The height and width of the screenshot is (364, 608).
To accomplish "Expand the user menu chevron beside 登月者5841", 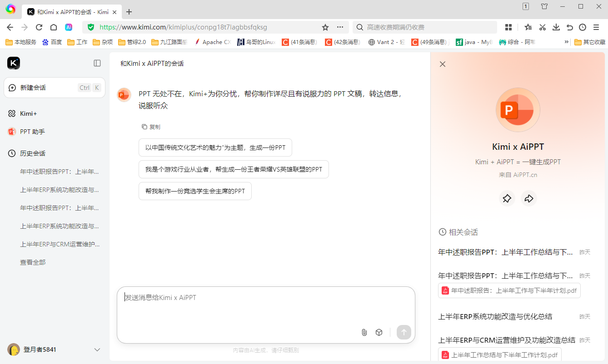I will [x=97, y=349].
